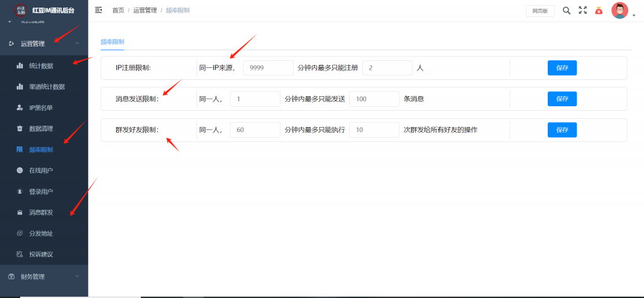This screenshot has width=644, height=298.
Task: Click 首页 in the breadcrumb
Action: [x=118, y=10]
